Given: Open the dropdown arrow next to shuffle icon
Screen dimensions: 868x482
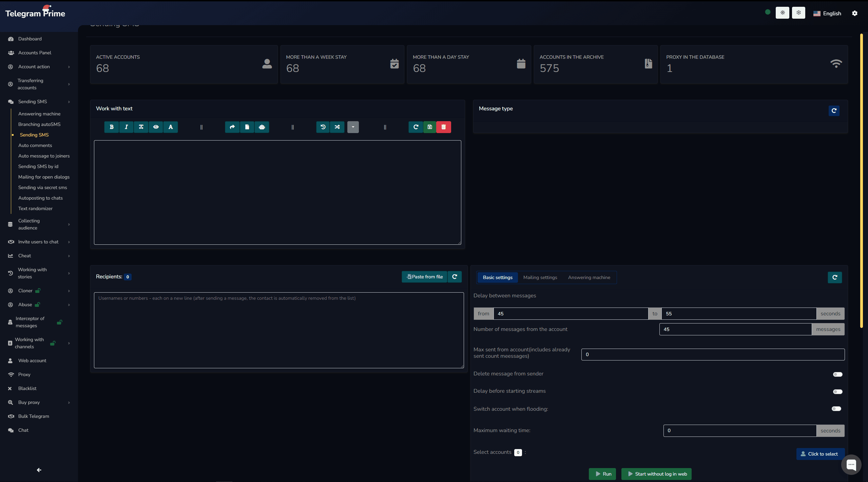Looking at the screenshot, I should pyautogui.click(x=353, y=127).
